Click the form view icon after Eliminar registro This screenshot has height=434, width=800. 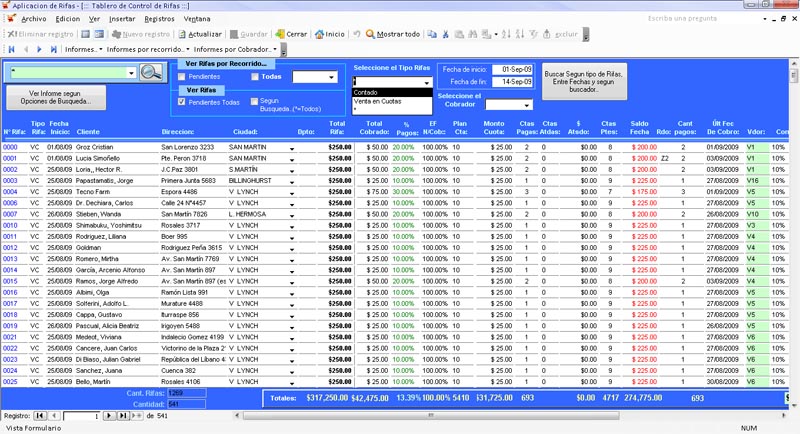click(86, 34)
